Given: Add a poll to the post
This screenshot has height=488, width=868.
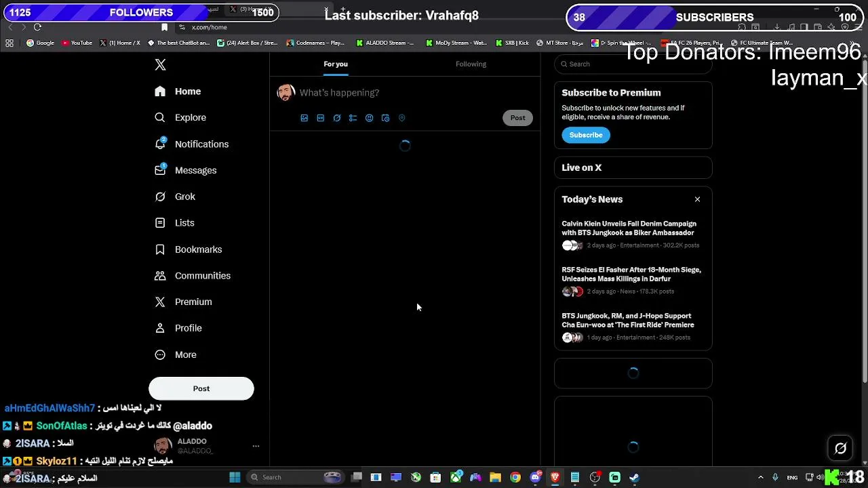Looking at the screenshot, I should pos(353,118).
